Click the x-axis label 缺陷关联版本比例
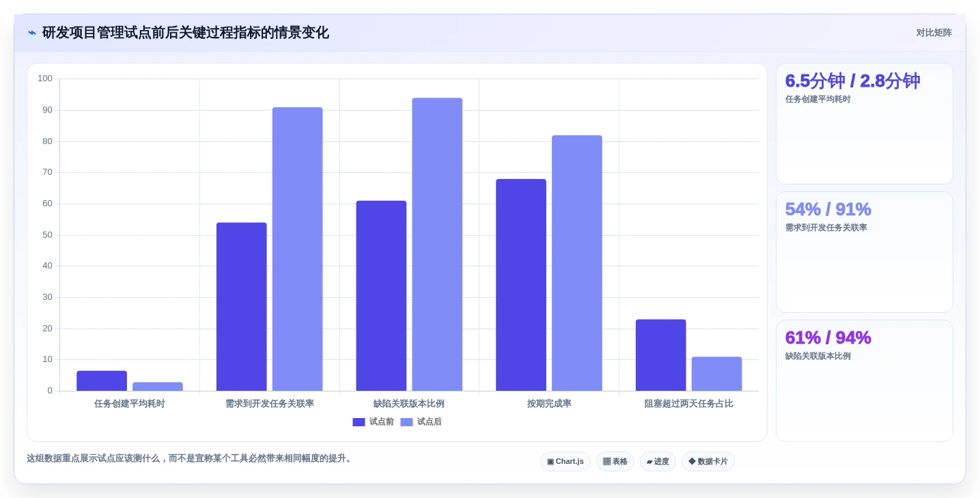The image size is (980, 498). (409, 404)
